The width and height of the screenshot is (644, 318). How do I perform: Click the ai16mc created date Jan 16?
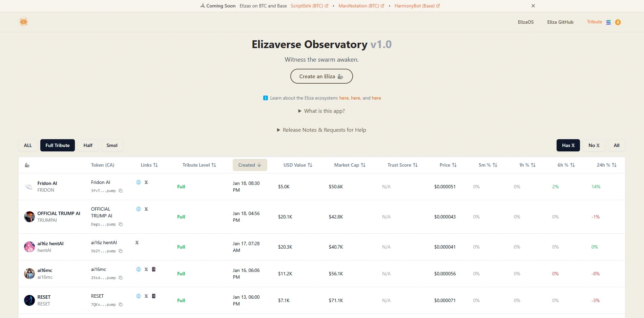[246, 274]
